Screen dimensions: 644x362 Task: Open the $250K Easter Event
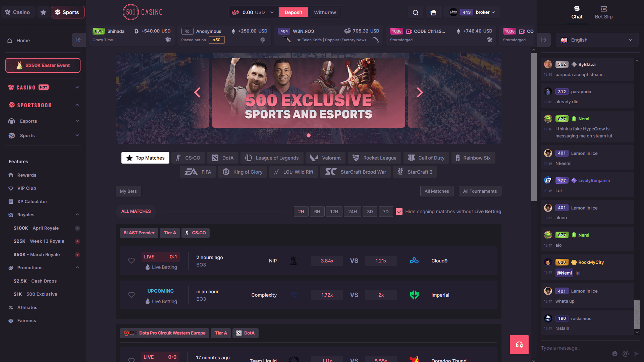[43, 65]
